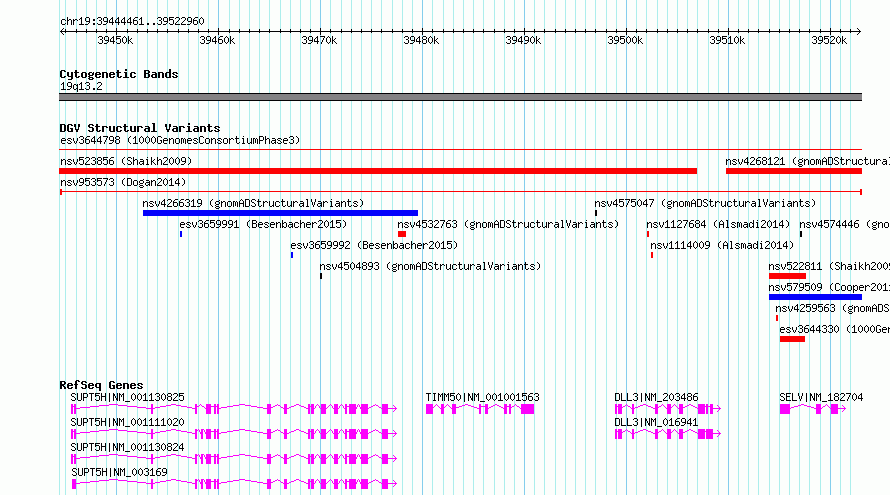This screenshot has width=890, height=495.
Task: Select the nsv4266319 blue gnomAD variant bar
Action: coord(280,213)
